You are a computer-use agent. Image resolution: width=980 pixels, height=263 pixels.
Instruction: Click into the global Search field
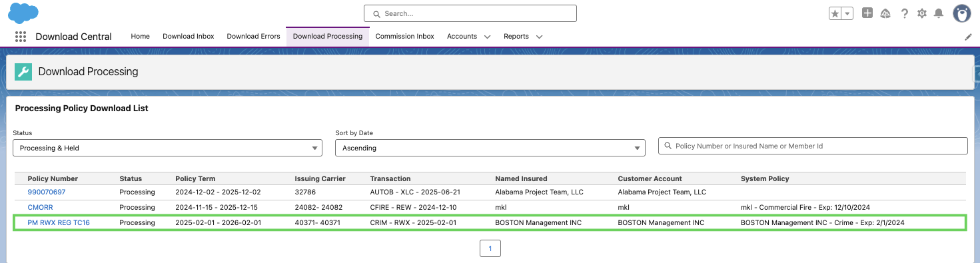(470, 13)
